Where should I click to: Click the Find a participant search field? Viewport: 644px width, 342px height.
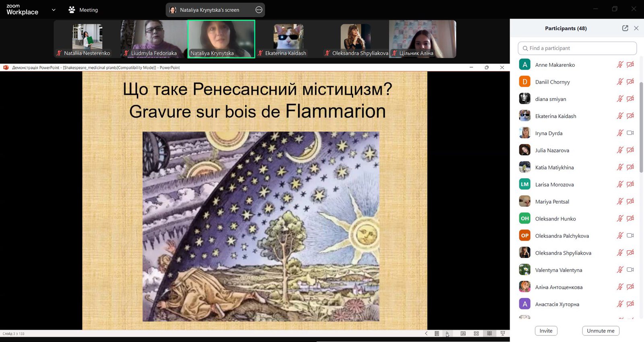(x=577, y=48)
